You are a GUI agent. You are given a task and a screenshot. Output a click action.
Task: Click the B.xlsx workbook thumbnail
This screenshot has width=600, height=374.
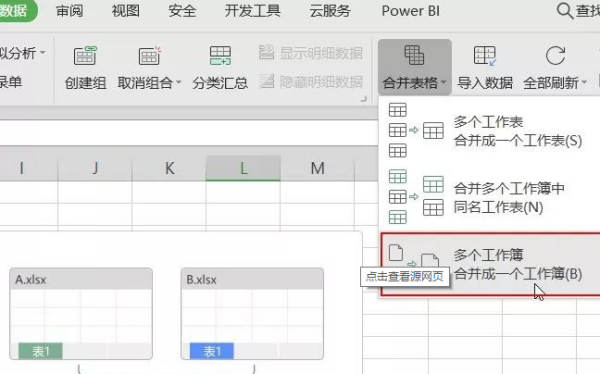[x=252, y=314]
